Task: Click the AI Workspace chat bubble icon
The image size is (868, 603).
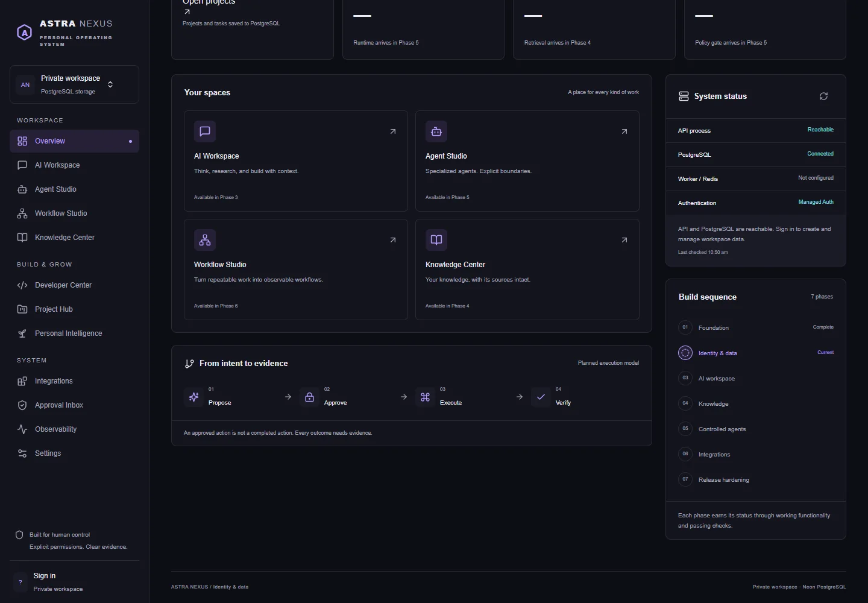Action: 205,131
